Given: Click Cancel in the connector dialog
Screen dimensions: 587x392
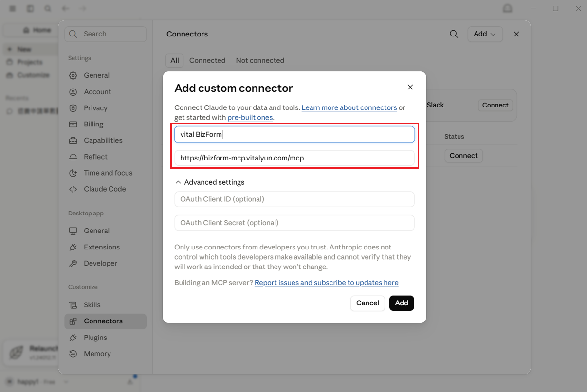Looking at the screenshot, I should 367,303.
